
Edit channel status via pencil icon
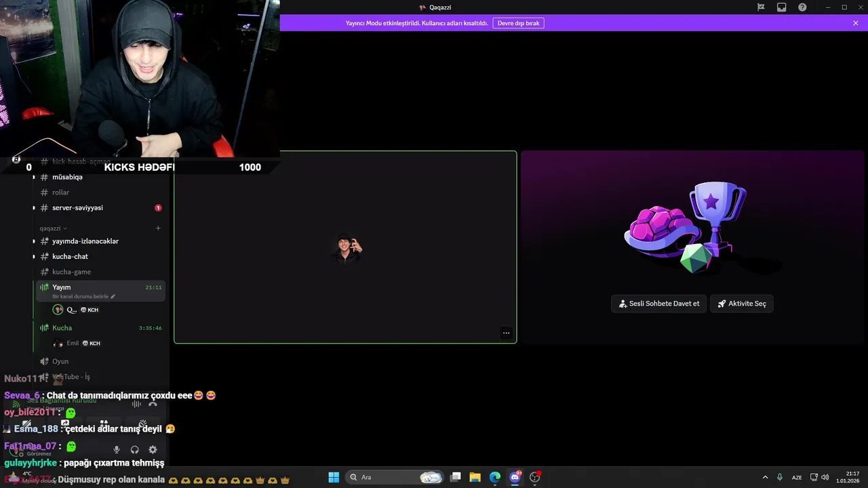click(113, 296)
